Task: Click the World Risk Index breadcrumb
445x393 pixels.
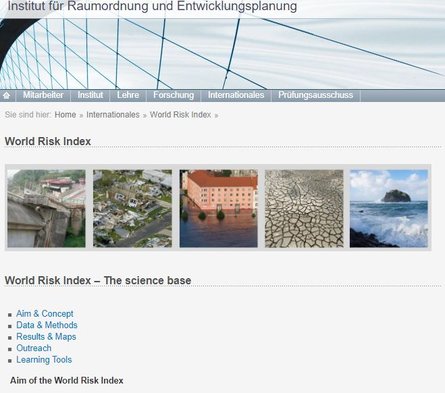Action: (180, 115)
